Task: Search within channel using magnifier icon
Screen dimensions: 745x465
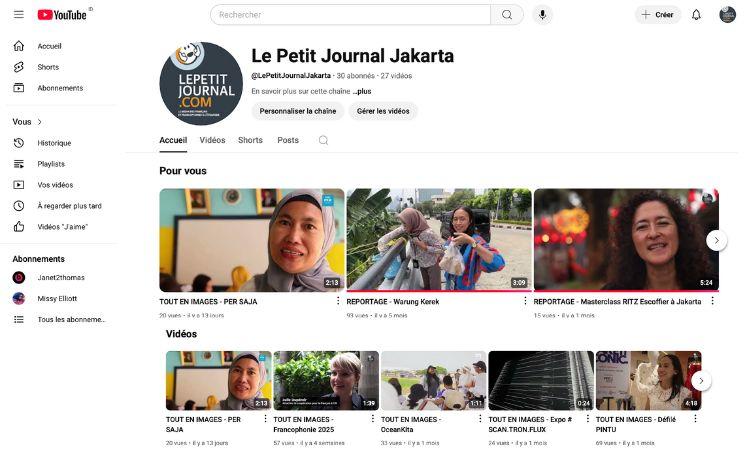Action: click(323, 141)
